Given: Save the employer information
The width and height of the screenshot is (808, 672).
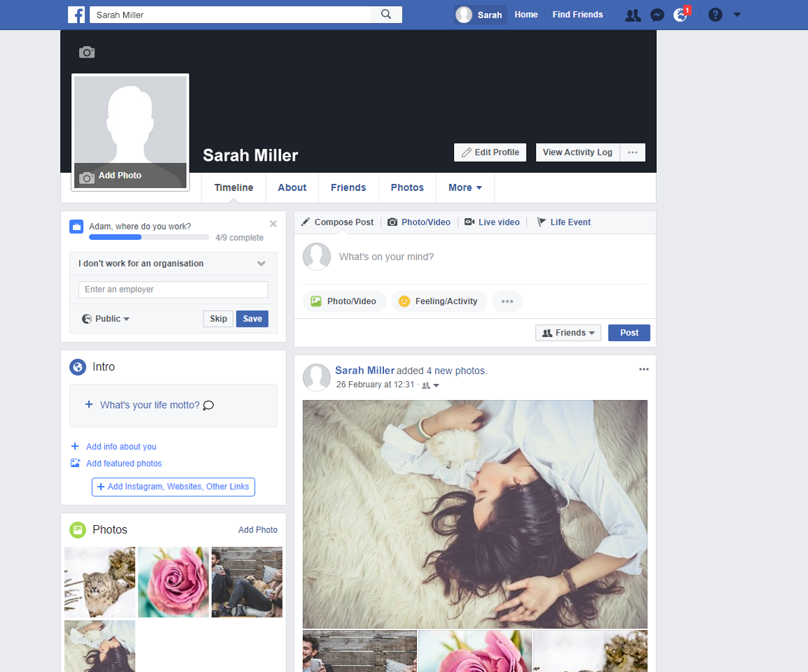Looking at the screenshot, I should tap(252, 318).
